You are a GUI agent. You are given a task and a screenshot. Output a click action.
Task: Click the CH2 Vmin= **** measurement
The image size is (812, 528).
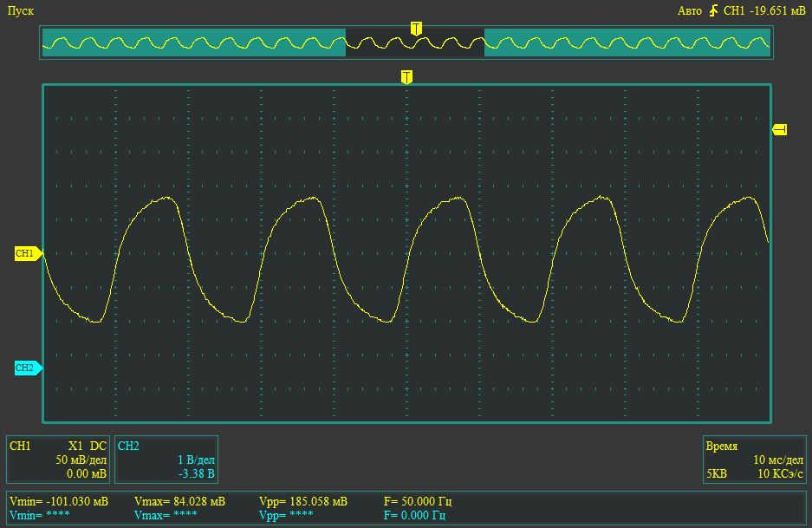(39, 515)
